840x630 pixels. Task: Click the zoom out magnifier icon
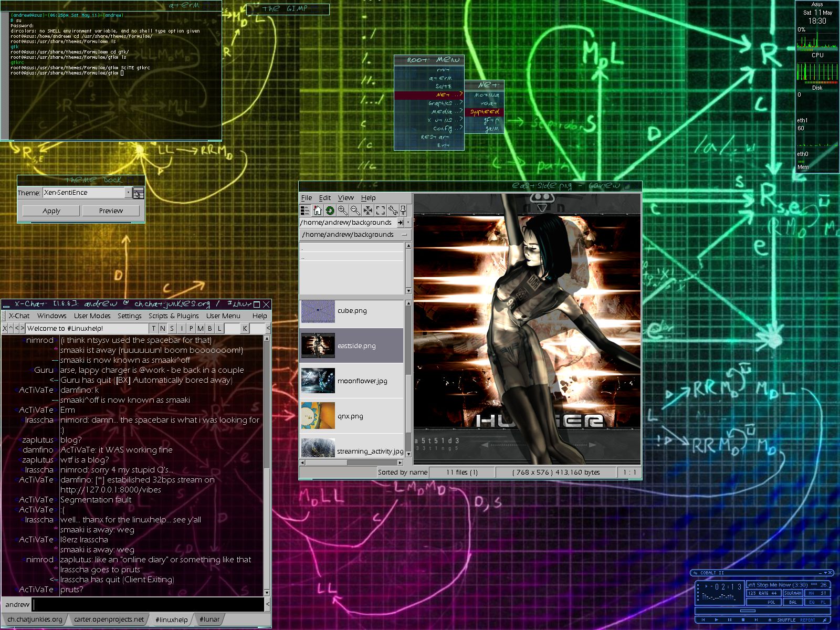coord(355,211)
